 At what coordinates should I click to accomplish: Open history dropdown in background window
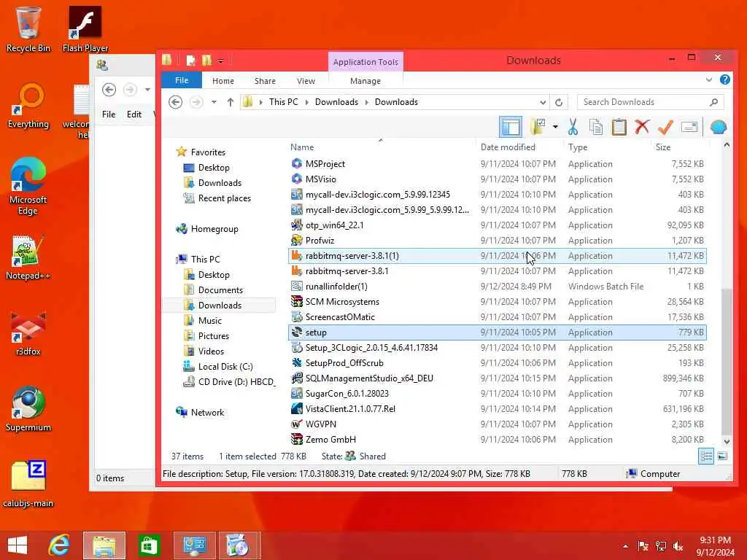point(147,90)
